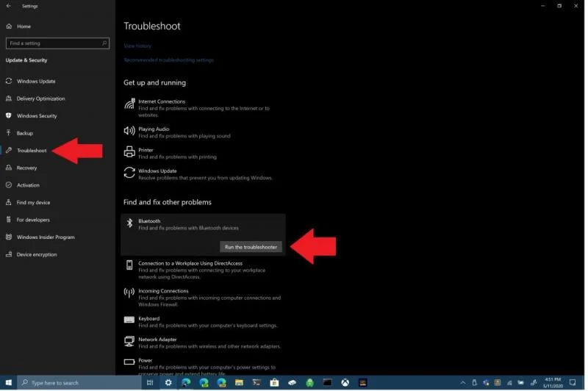Open File Explorer from the taskbar
Screen dimensions: 588x391
(x=239, y=383)
